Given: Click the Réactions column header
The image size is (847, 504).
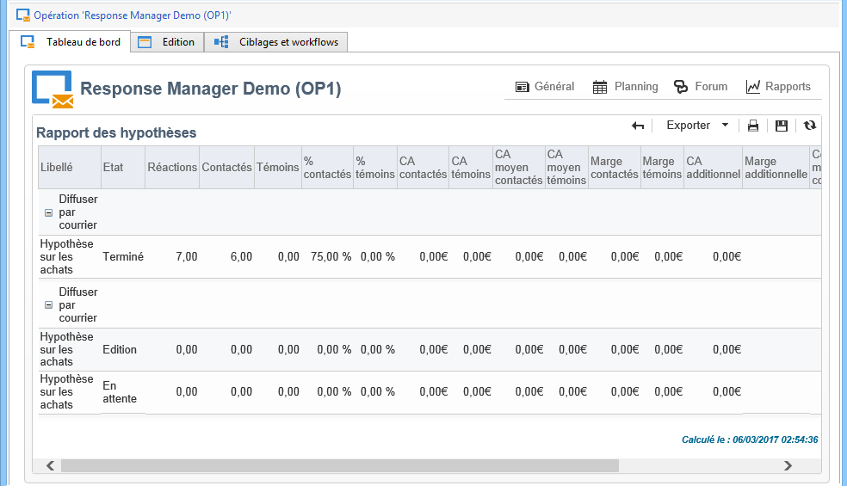Looking at the screenshot, I should tap(172, 167).
